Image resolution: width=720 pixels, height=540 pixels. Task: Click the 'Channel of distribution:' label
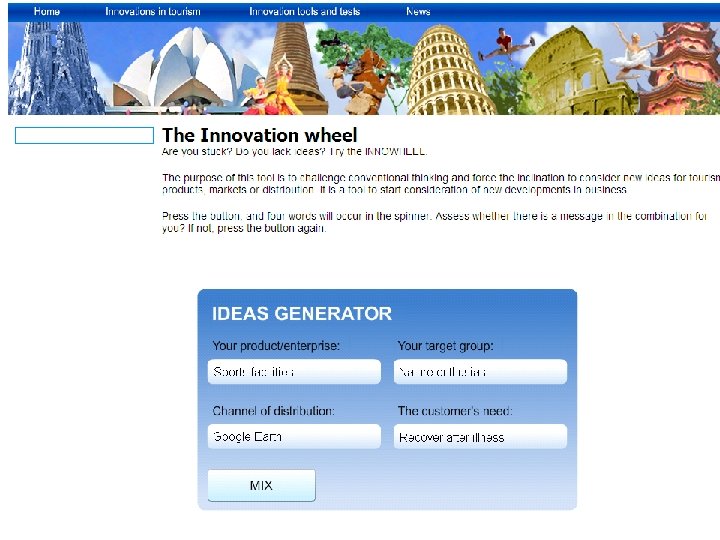coord(273,411)
